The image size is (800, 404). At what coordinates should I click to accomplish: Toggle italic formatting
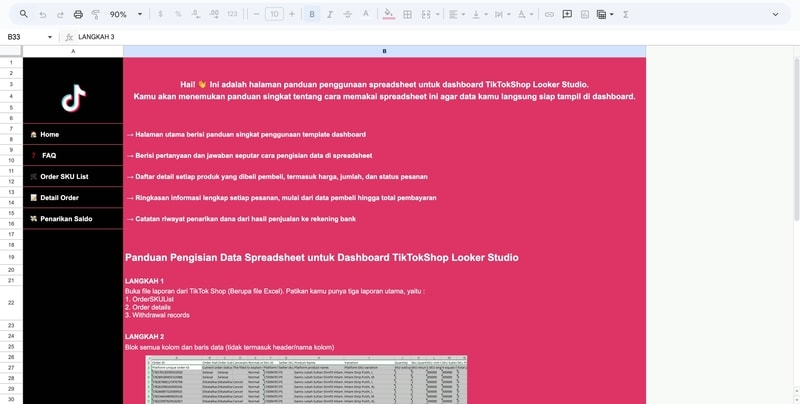(x=330, y=15)
